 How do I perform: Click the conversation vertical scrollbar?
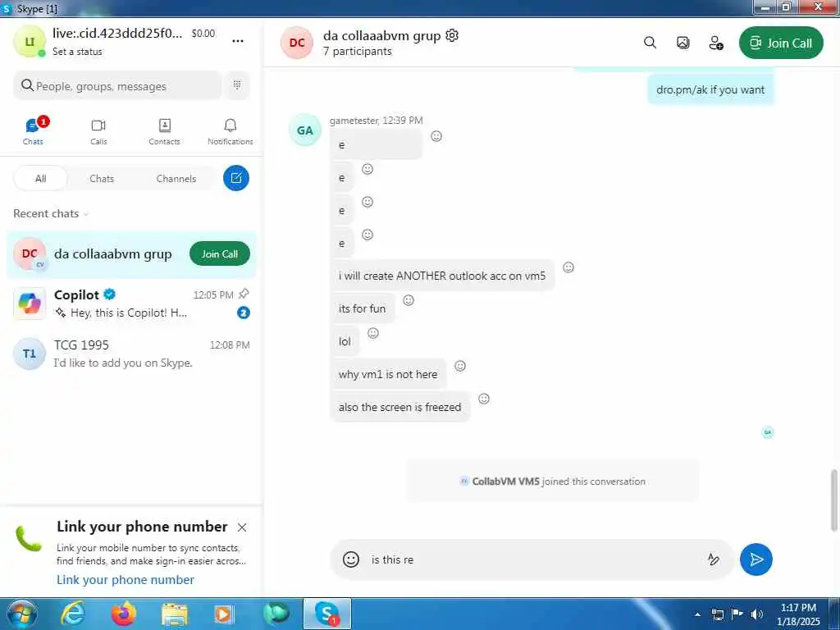pyautogui.click(x=833, y=500)
